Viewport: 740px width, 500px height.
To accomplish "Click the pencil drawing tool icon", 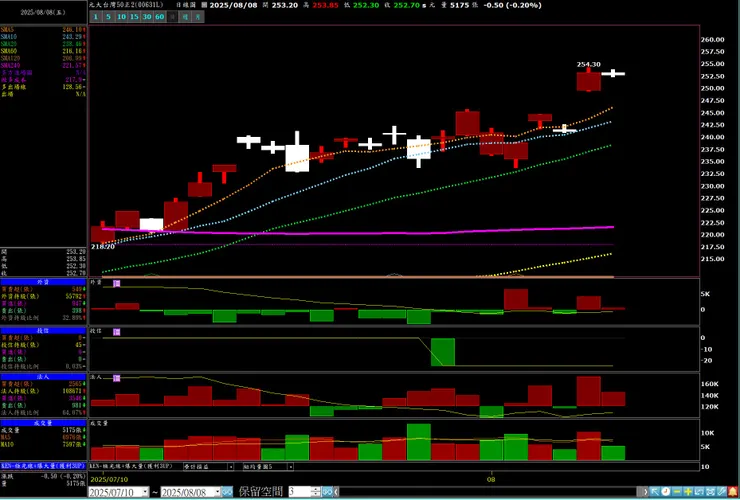I will (721, 492).
